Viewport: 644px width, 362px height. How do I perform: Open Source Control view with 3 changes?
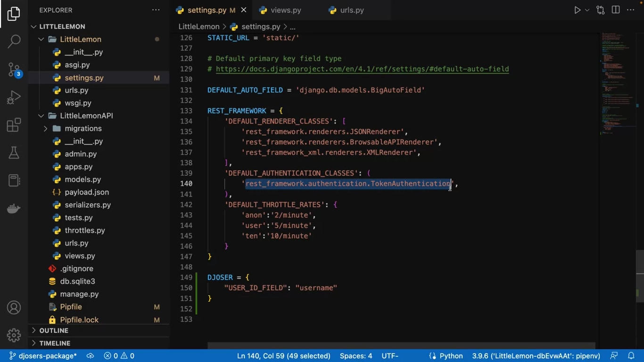pos(14,70)
